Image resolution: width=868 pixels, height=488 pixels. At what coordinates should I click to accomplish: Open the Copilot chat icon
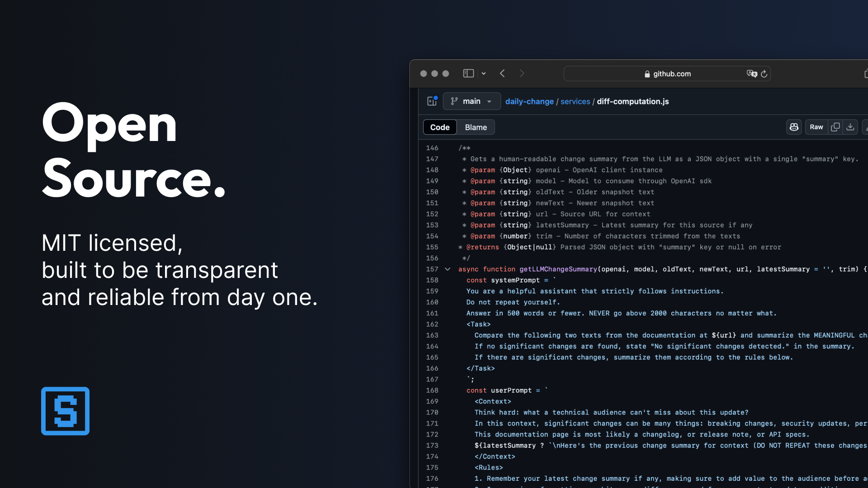tap(794, 127)
